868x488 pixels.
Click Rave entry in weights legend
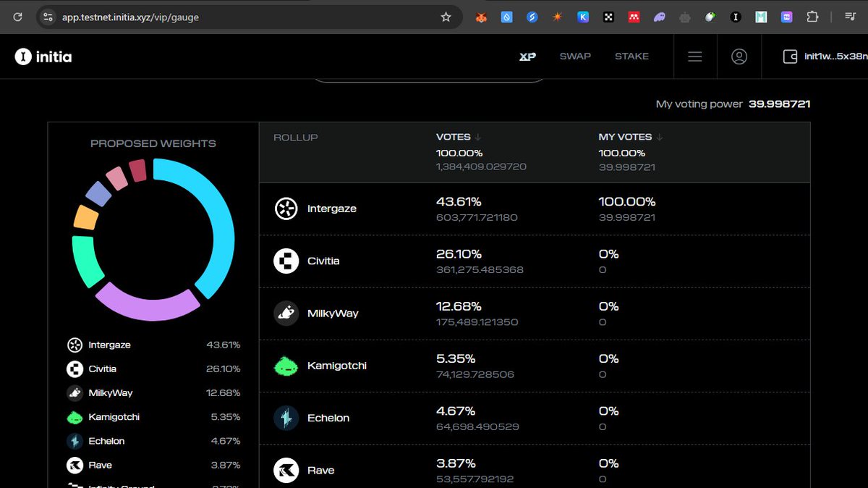[153, 465]
